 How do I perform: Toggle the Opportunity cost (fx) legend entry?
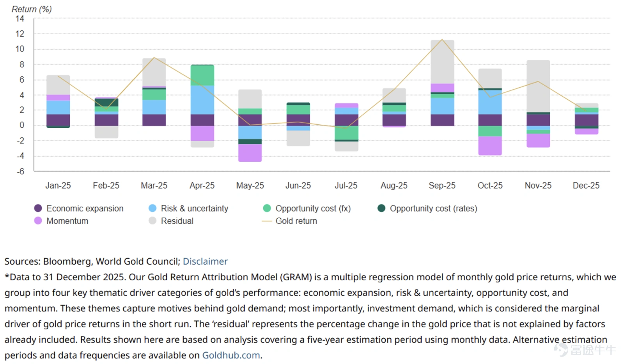click(307, 208)
